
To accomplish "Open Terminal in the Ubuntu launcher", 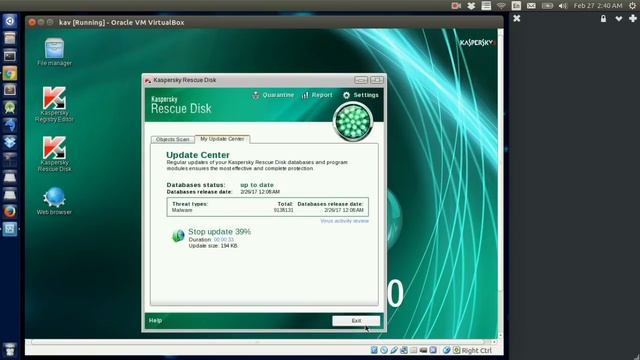I will [10, 56].
